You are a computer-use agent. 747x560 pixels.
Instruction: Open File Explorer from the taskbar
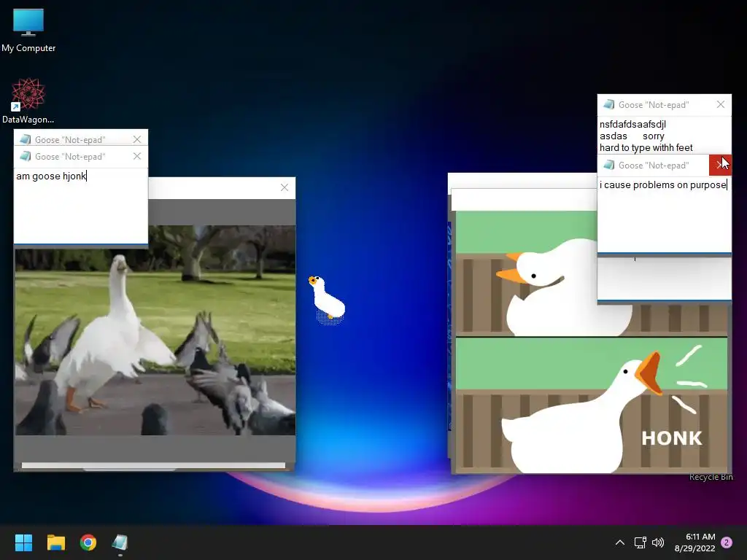(55, 542)
